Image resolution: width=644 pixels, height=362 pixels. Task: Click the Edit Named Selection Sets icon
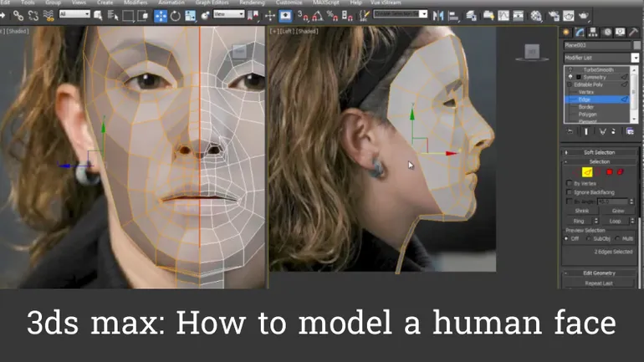coord(364,16)
